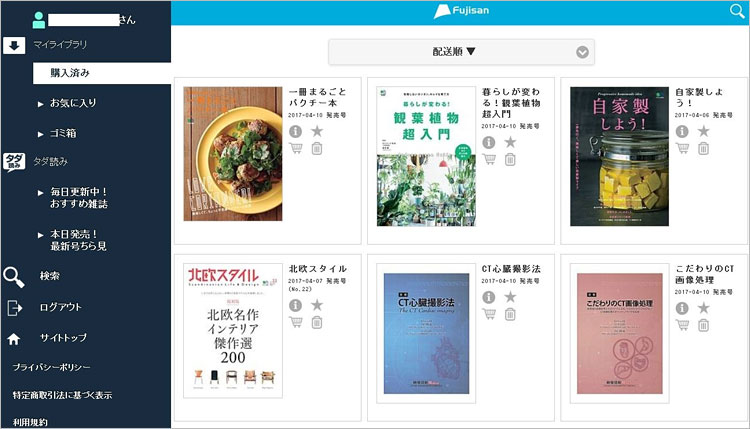Click the Fujisan logo in header
750x429 pixels.
click(x=461, y=11)
